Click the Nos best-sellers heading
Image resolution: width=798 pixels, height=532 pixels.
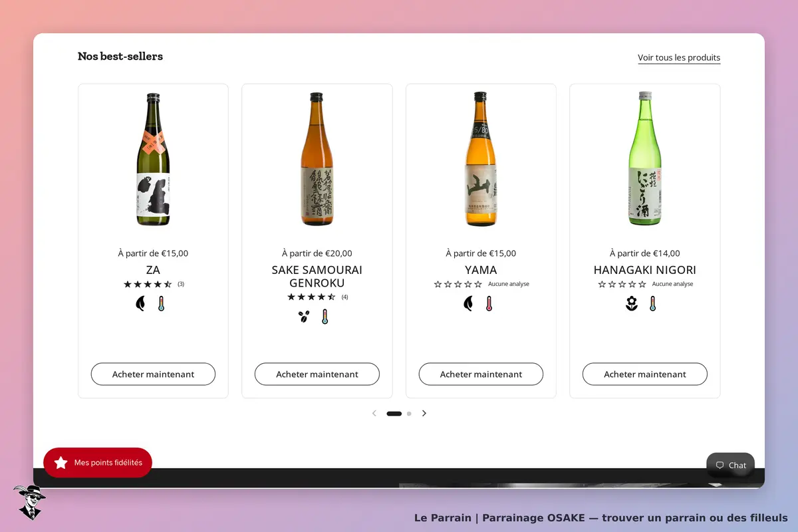(x=120, y=57)
